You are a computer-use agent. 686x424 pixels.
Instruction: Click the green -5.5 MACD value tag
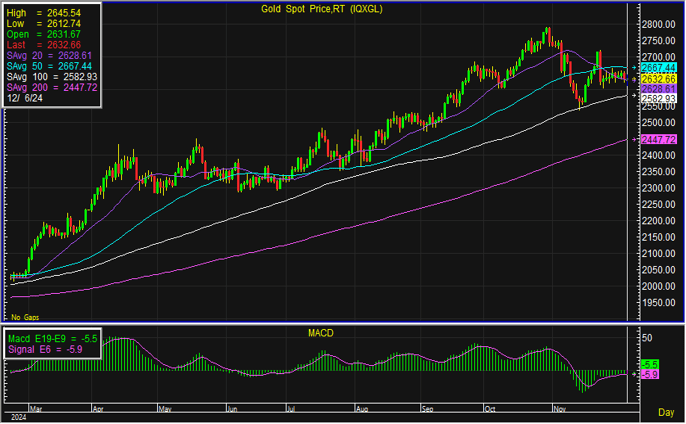[649, 365]
